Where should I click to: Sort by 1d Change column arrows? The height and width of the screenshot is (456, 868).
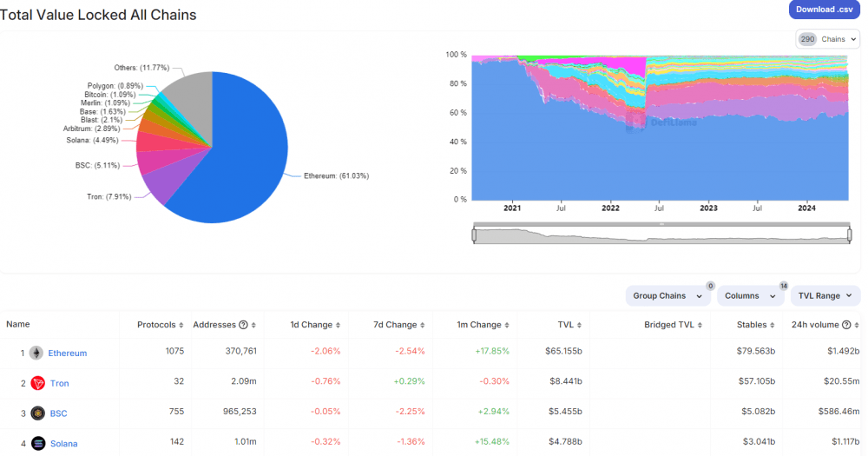(338, 325)
